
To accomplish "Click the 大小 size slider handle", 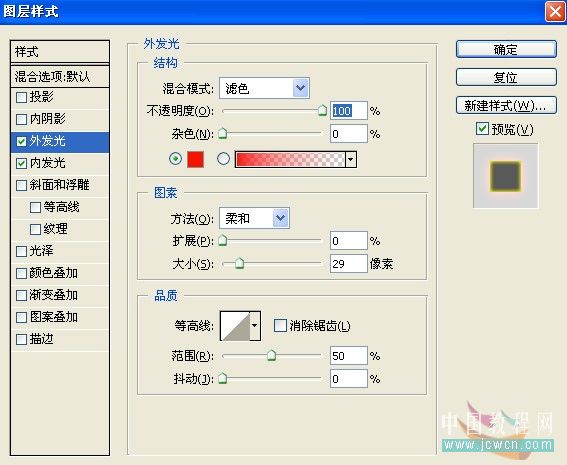I will 239,264.
